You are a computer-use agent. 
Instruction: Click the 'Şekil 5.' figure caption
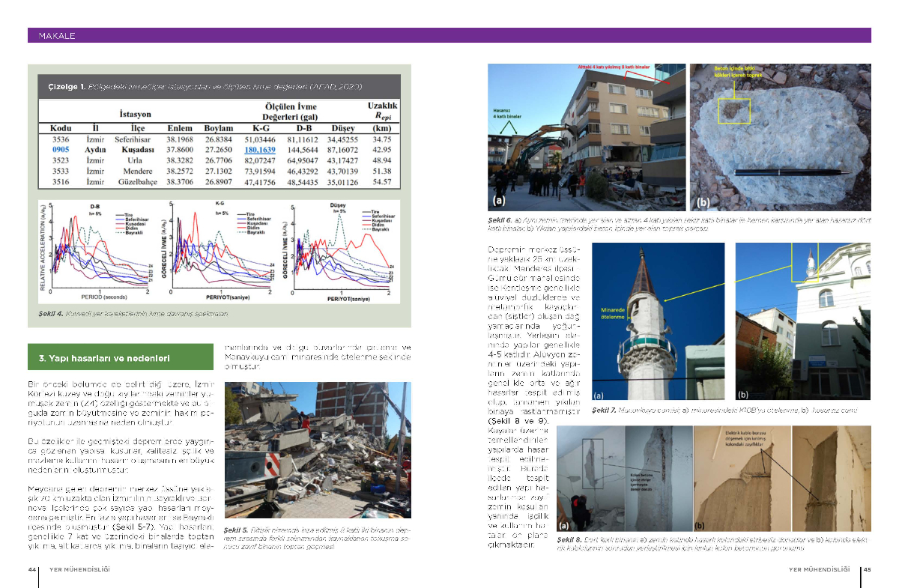click(x=318, y=539)
